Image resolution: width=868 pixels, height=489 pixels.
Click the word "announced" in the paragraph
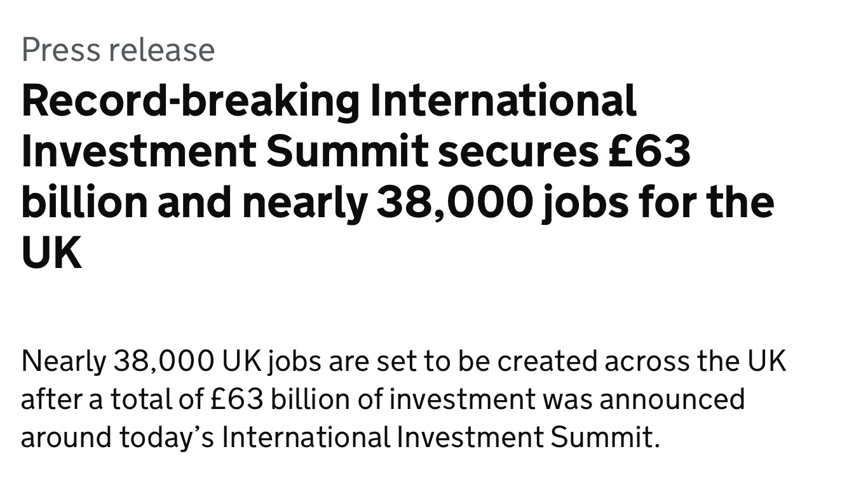pyautogui.click(x=672, y=400)
